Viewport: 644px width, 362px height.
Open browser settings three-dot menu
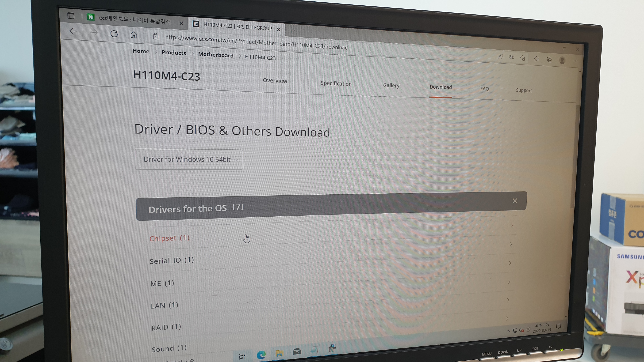(x=575, y=61)
